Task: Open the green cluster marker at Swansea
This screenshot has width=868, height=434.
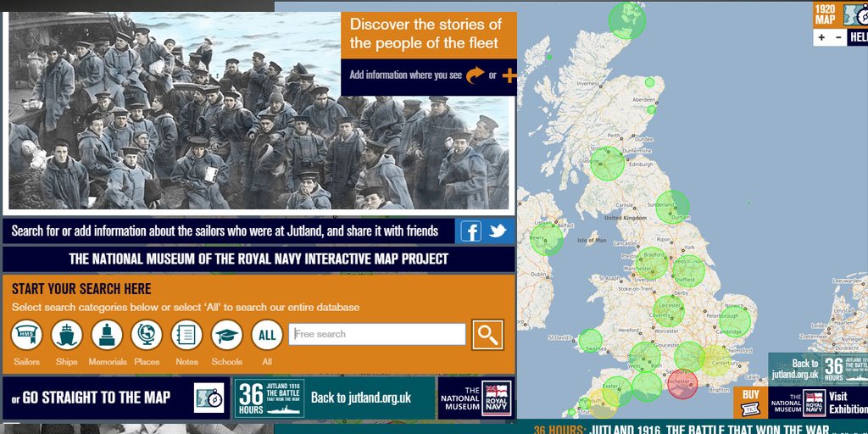Action: (590, 341)
